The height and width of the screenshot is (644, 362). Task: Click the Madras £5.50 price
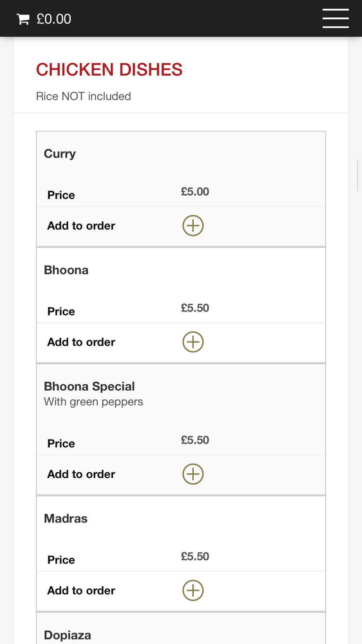195,556
